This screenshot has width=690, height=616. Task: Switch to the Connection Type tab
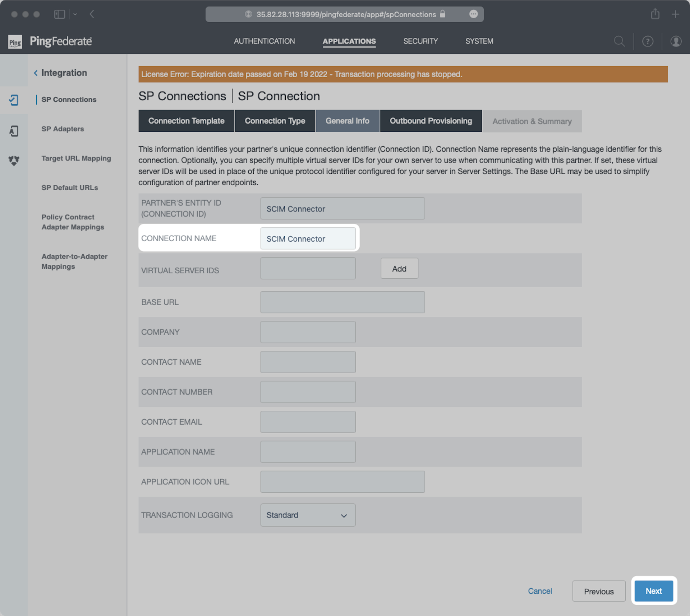click(275, 121)
